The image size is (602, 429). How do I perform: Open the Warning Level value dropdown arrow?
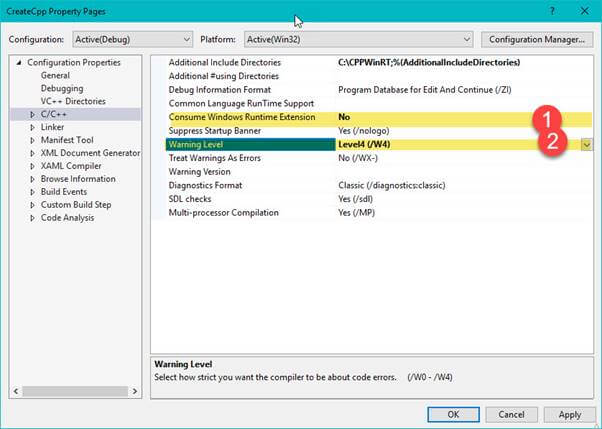click(587, 145)
